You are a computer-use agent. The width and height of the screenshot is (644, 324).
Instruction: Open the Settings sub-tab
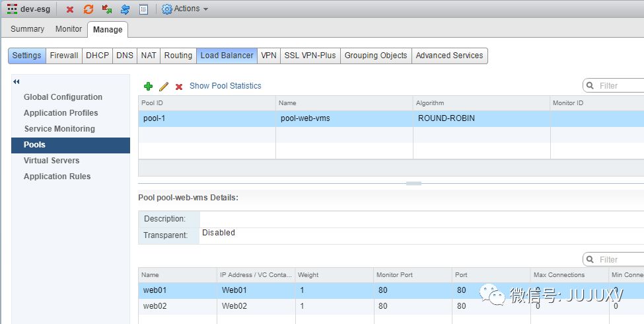point(26,56)
